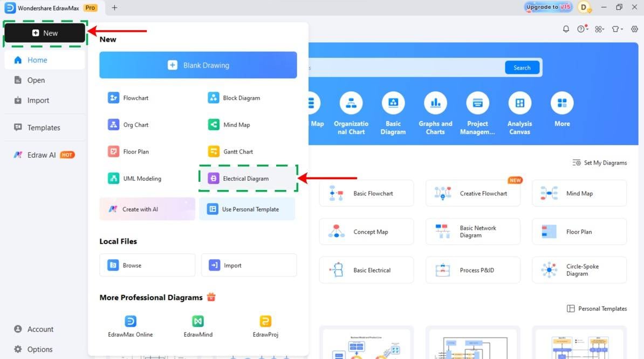Click the Search button
Screen dimensions: 644x359
[x=521, y=67]
